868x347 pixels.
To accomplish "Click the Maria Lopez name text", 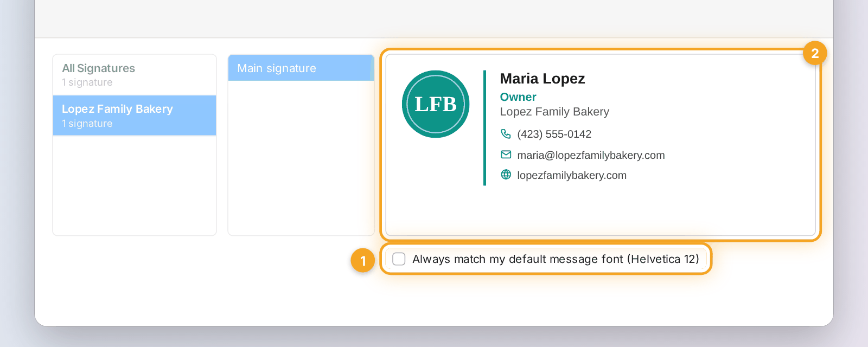I will [x=542, y=79].
